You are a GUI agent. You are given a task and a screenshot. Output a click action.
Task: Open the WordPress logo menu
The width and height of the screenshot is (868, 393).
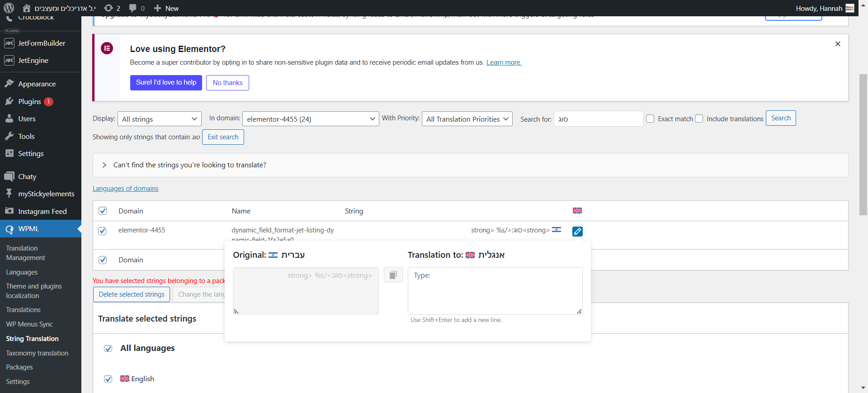pos(9,8)
